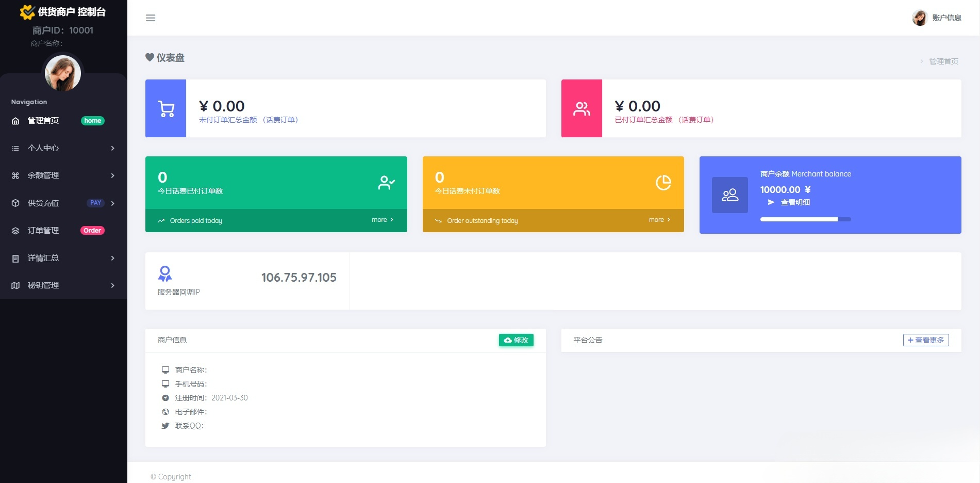The width and height of the screenshot is (980, 483).
Task: Click the pie chart icon on yellow card
Action: tap(663, 183)
